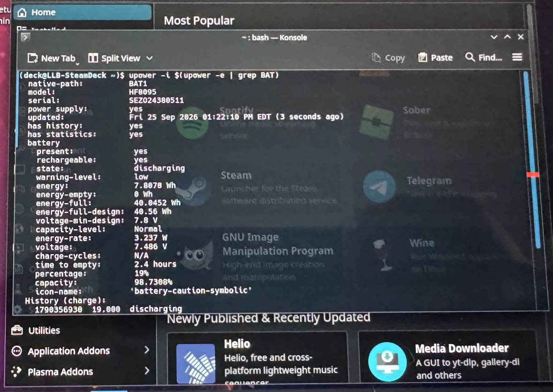553x392 pixels.
Task: Expand the Split View chevron
Action: point(150,58)
